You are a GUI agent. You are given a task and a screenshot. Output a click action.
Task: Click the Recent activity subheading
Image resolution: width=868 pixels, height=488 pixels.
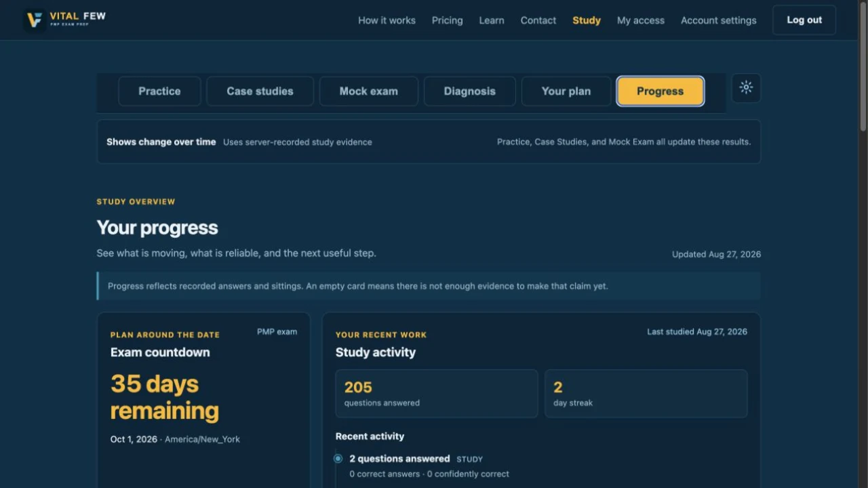(x=370, y=436)
